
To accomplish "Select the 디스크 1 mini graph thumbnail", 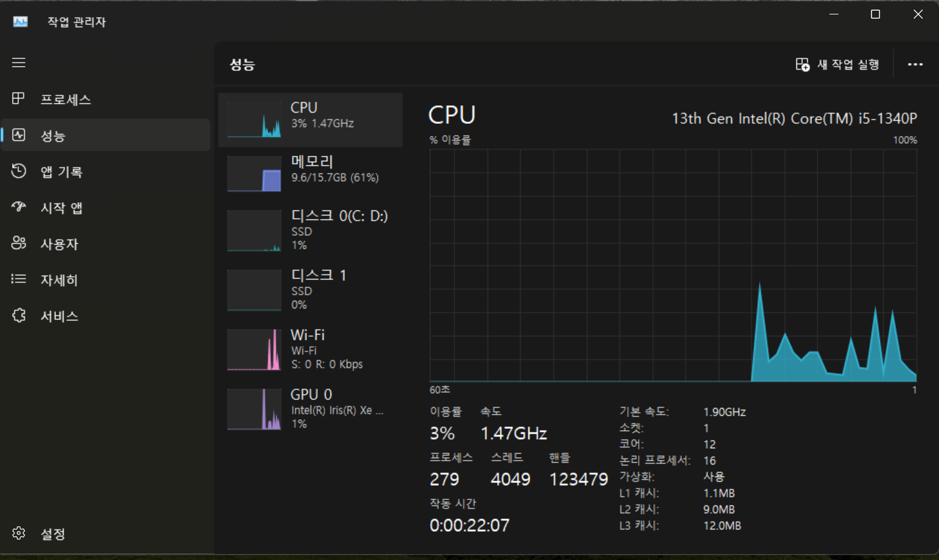I will click(x=254, y=290).
